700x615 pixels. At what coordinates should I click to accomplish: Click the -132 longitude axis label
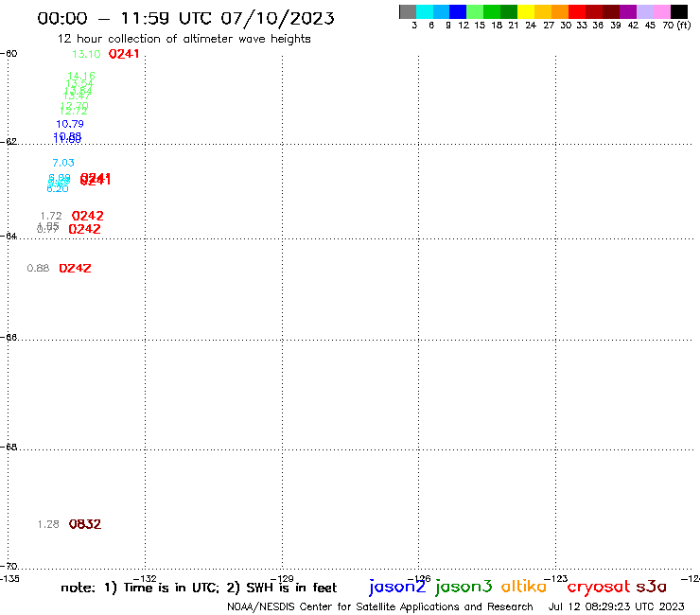click(x=145, y=579)
